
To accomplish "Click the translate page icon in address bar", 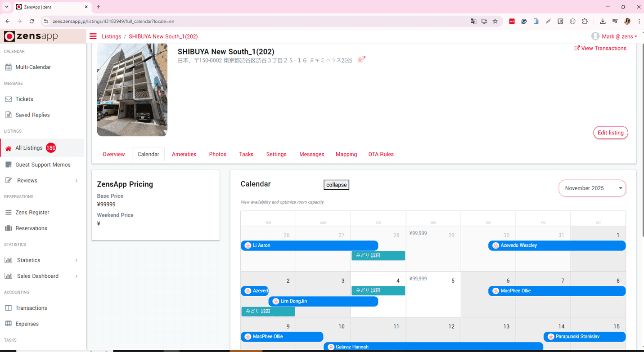I will [473, 21].
